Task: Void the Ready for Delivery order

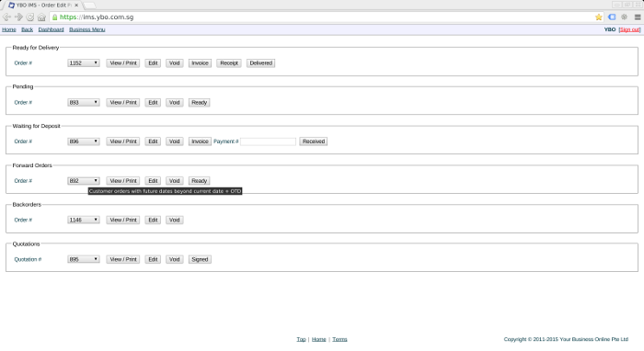Action: pyautogui.click(x=175, y=63)
